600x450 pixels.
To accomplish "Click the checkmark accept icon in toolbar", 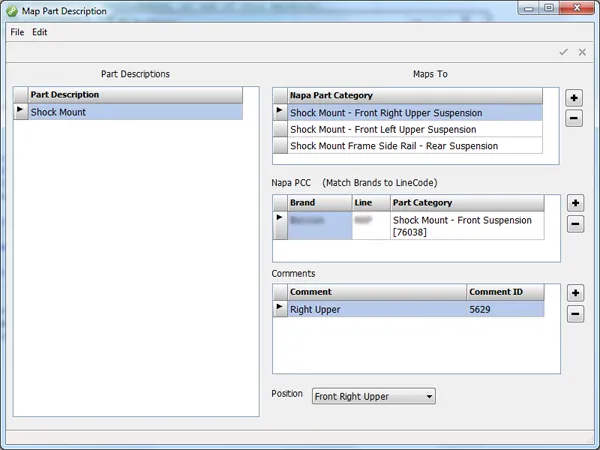I will (x=564, y=52).
